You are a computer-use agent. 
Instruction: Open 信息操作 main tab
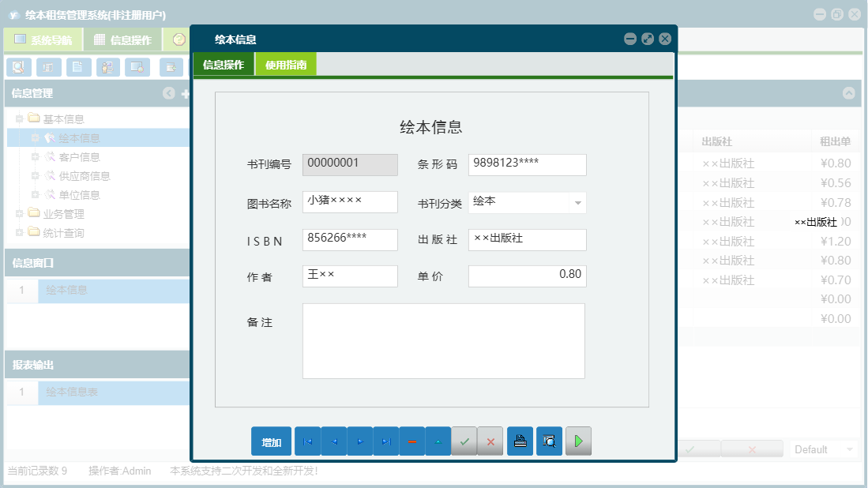(x=123, y=39)
